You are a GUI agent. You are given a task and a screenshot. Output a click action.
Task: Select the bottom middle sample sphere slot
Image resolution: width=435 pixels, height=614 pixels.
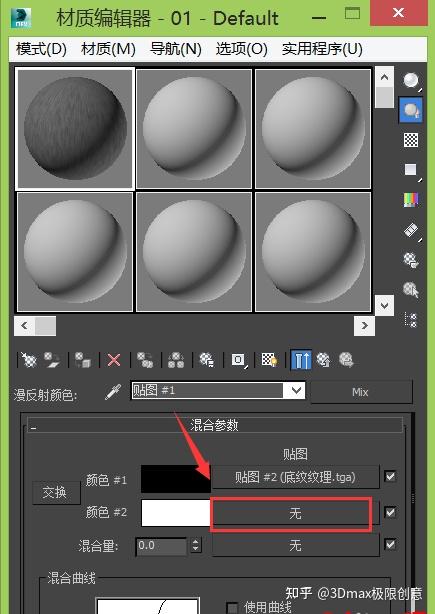[194, 251]
